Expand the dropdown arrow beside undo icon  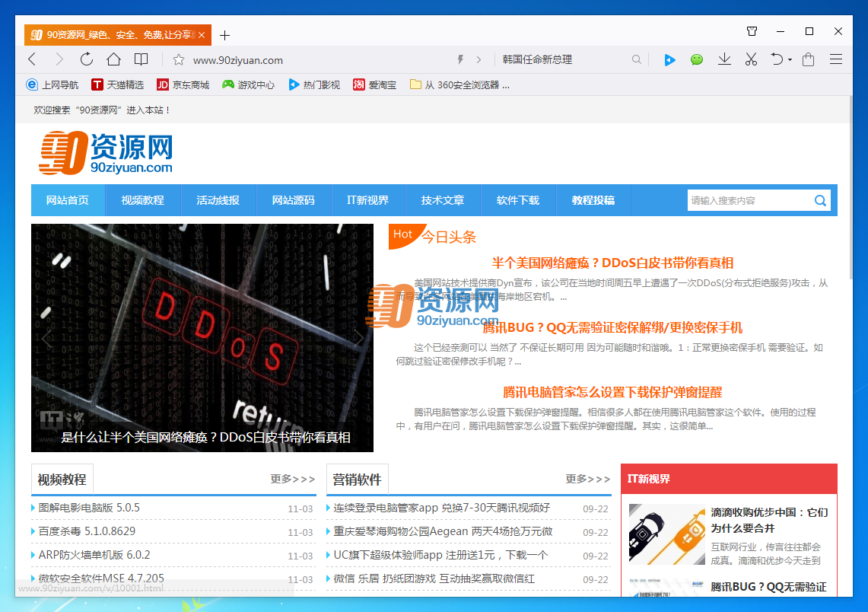pyautogui.click(x=790, y=60)
